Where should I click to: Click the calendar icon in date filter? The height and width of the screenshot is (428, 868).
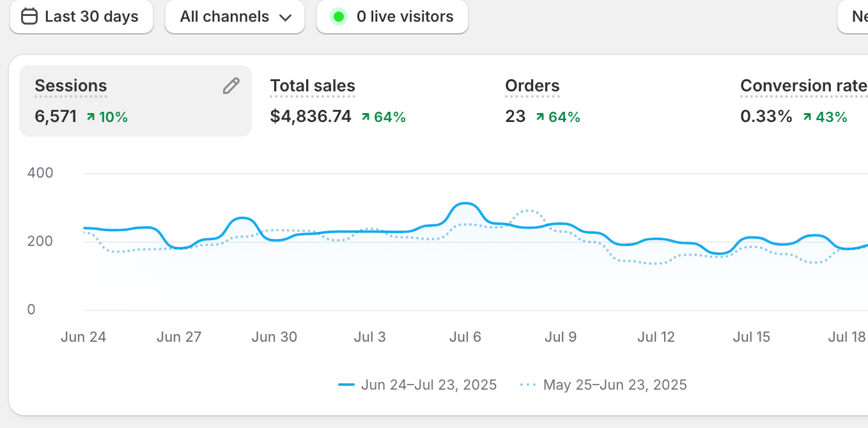click(29, 17)
